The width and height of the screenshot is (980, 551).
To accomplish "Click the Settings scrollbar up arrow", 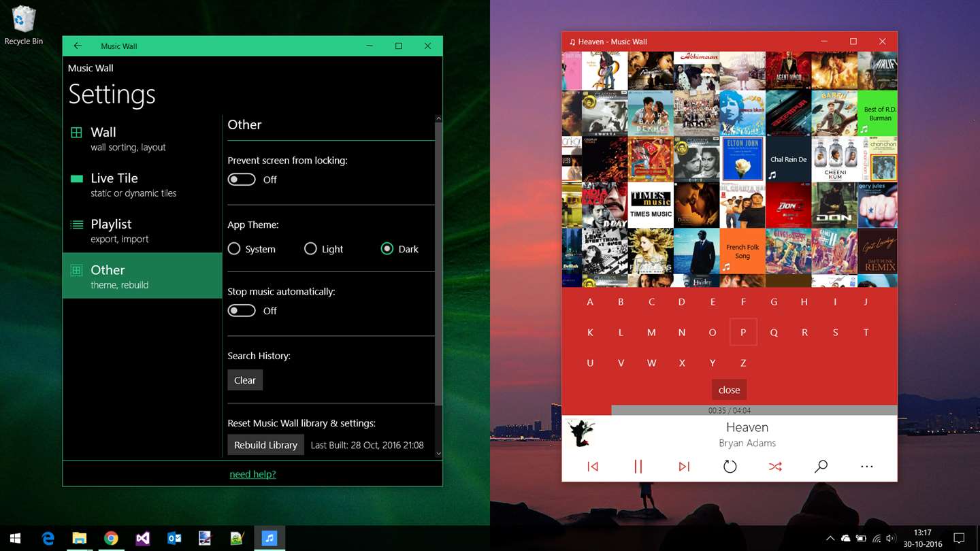I will point(438,119).
